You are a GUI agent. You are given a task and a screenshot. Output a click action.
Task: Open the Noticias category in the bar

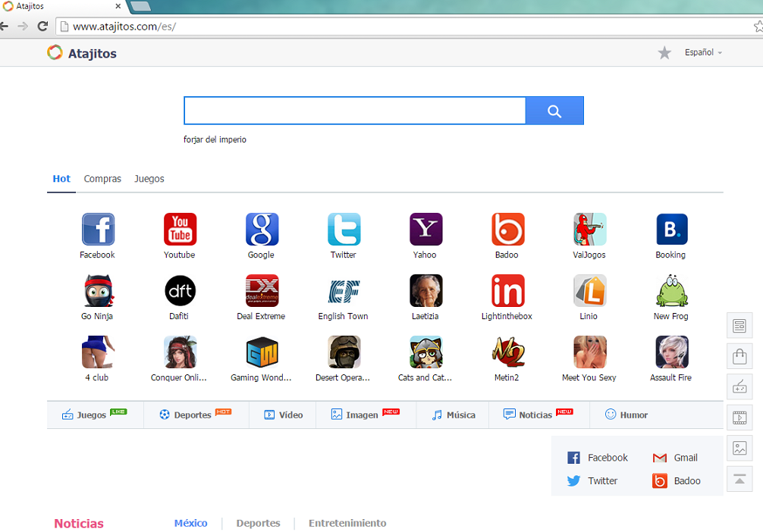(538, 415)
